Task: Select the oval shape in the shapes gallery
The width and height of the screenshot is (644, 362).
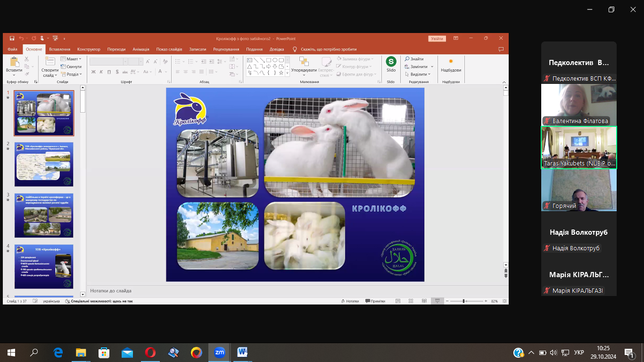Action: coord(274,60)
